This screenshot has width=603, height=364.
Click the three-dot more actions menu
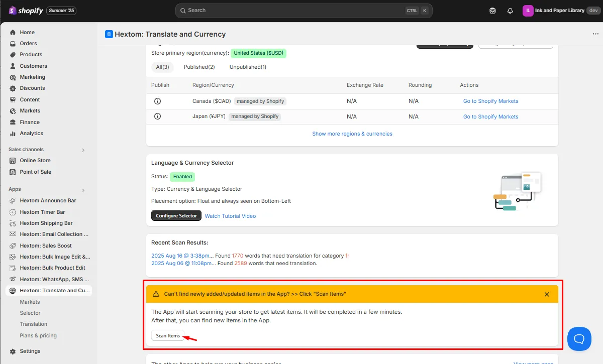pyautogui.click(x=595, y=34)
